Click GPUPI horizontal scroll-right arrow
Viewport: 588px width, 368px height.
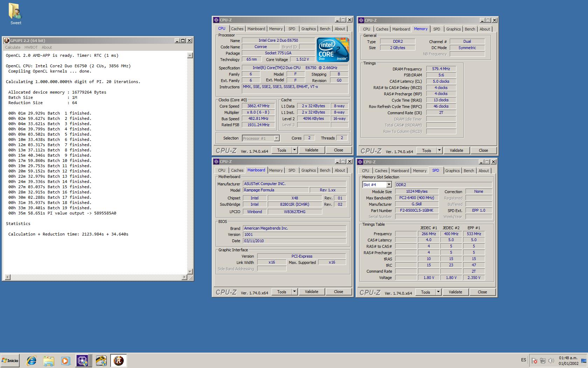tap(184, 277)
